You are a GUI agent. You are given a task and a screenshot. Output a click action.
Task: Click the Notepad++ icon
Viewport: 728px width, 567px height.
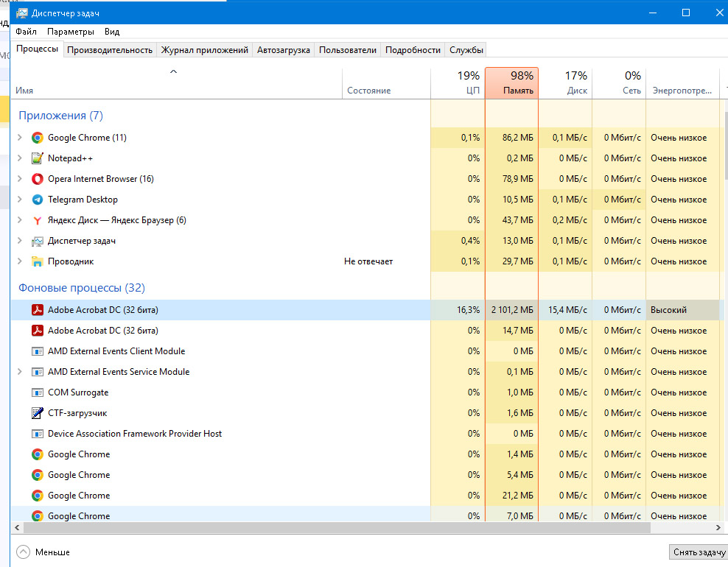click(37, 158)
